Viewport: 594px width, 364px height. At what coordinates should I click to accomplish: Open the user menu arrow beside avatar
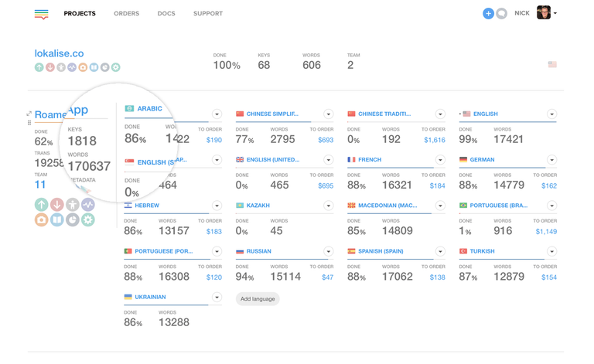point(555,13)
